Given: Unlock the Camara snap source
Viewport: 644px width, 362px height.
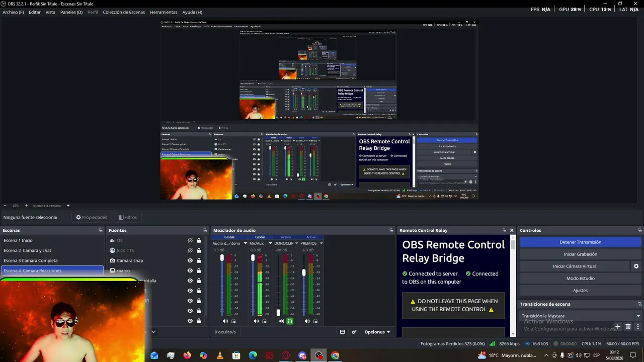Looking at the screenshot, I should (199, 260).
